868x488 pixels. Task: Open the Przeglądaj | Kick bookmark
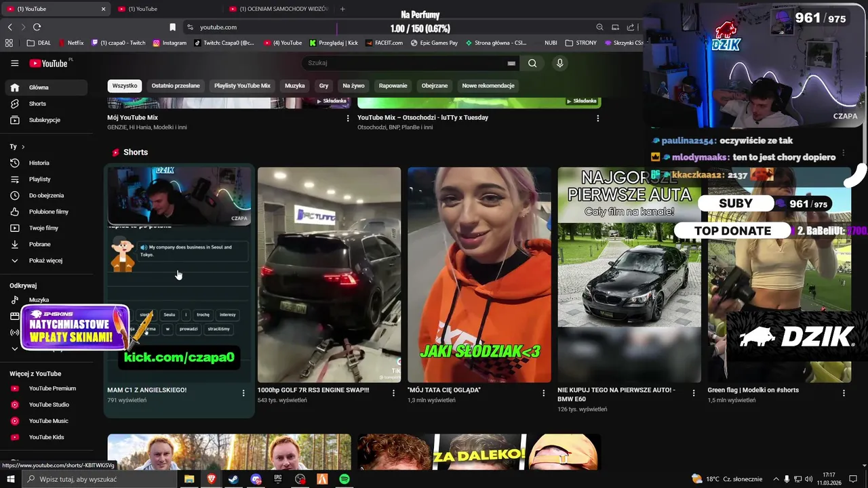coord(334,43)
